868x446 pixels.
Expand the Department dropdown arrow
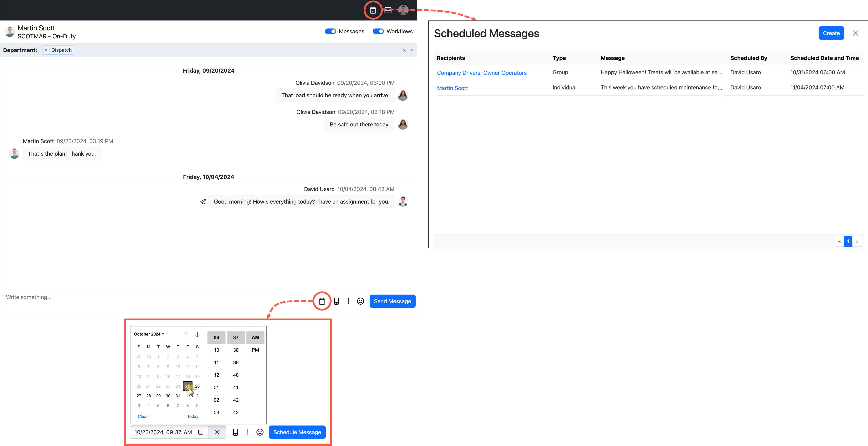(x=412, y=50)
